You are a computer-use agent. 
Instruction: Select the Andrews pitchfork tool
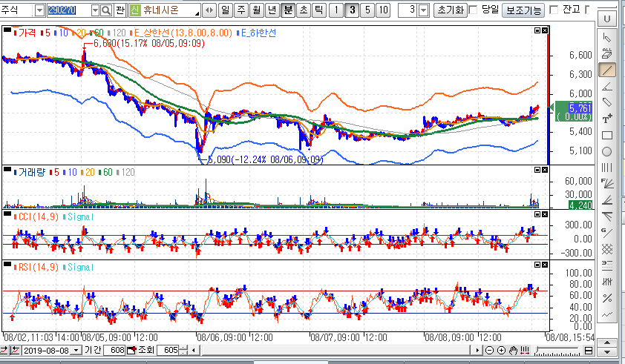606,216
